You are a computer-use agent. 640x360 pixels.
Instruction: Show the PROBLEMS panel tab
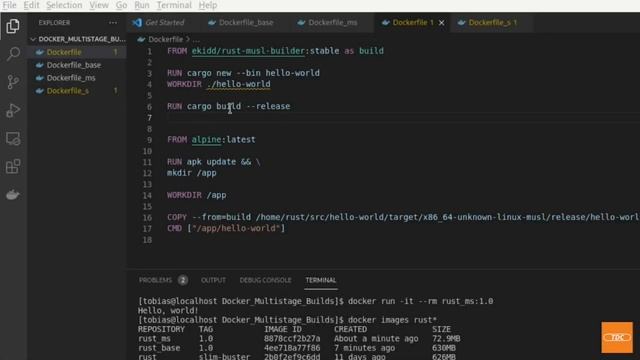tap(156, 280)
